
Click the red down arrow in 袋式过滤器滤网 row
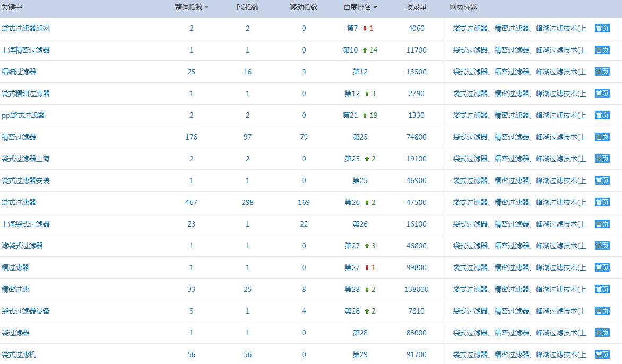(365, 29)
